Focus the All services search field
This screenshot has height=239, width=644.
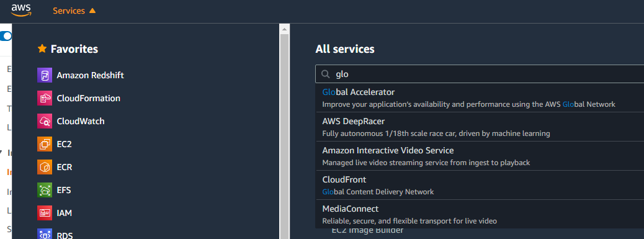(480, 74)
